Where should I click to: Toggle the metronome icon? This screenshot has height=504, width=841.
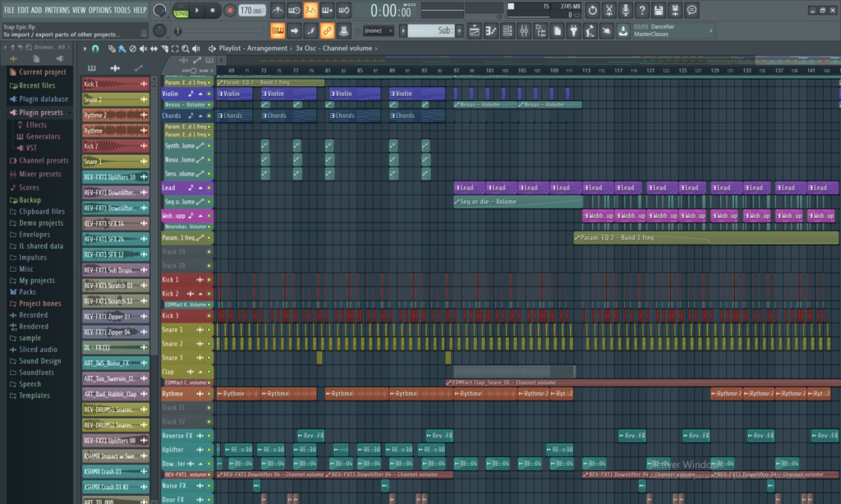pos(278,10)
